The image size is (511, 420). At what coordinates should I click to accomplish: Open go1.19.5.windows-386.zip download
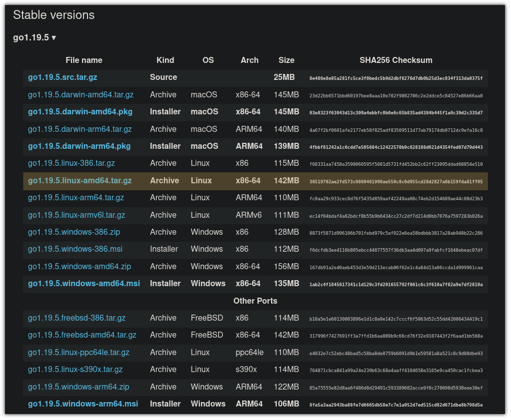[x=74, y=232]
